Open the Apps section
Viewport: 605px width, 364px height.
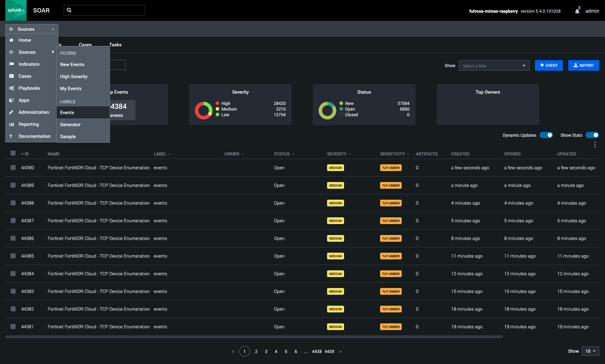[24, 100]
